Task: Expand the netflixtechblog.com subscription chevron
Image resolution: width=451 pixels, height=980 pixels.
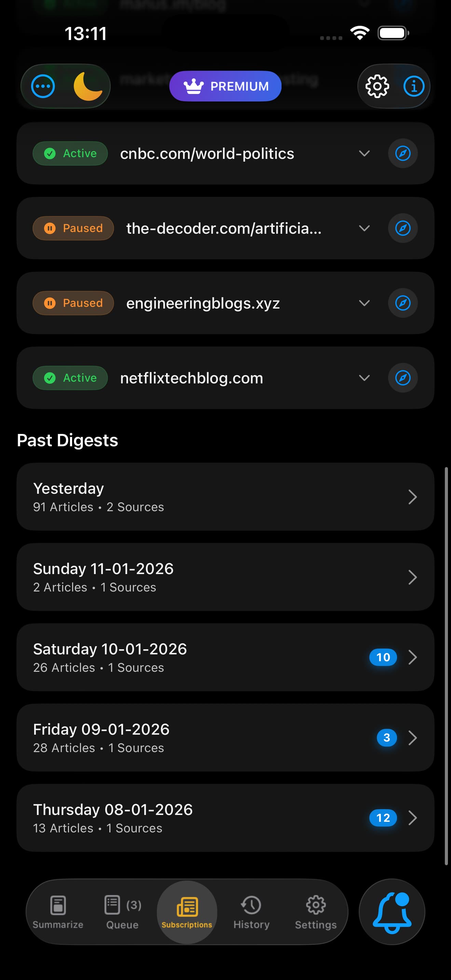Action: 364,378
